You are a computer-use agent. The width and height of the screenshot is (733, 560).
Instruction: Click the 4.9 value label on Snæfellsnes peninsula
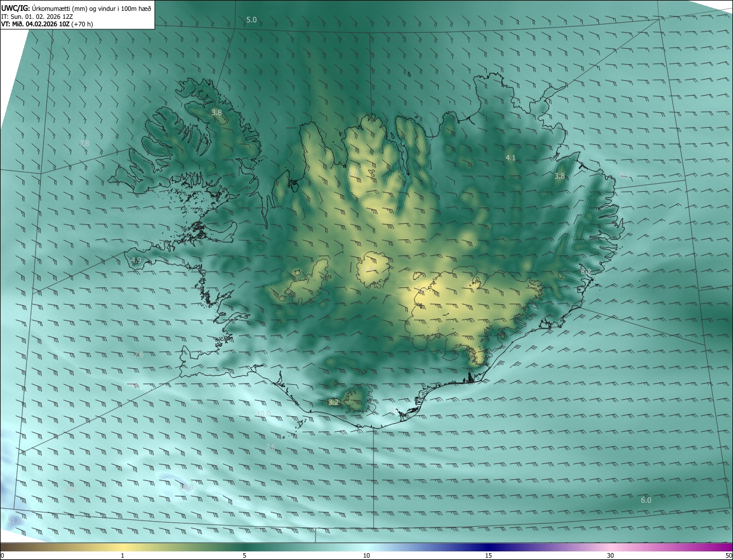coord(136,261)
